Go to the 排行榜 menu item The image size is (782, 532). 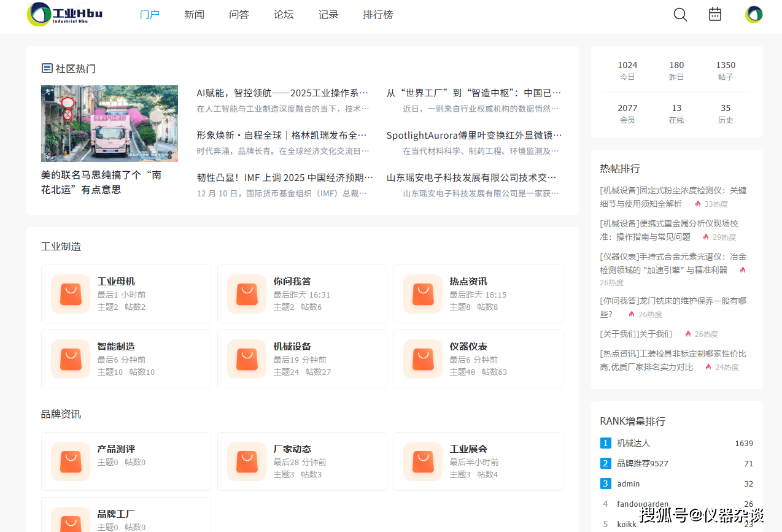tap(378, 15)
